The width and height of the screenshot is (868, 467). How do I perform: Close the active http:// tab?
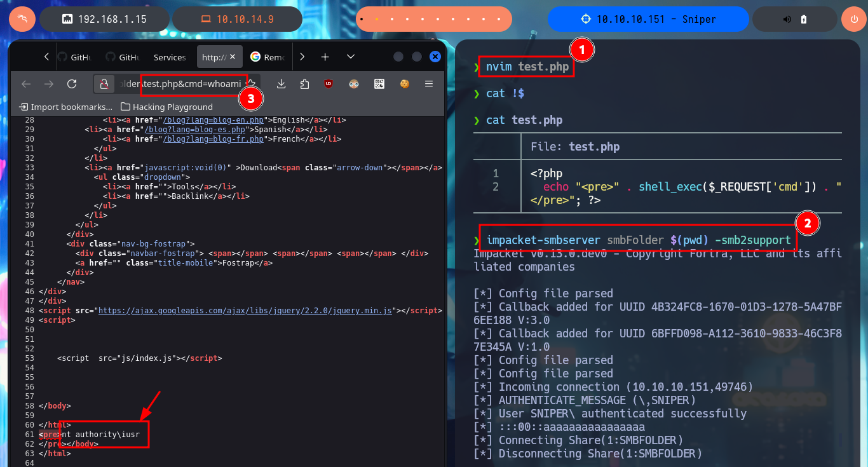click(x=233, y=57)
